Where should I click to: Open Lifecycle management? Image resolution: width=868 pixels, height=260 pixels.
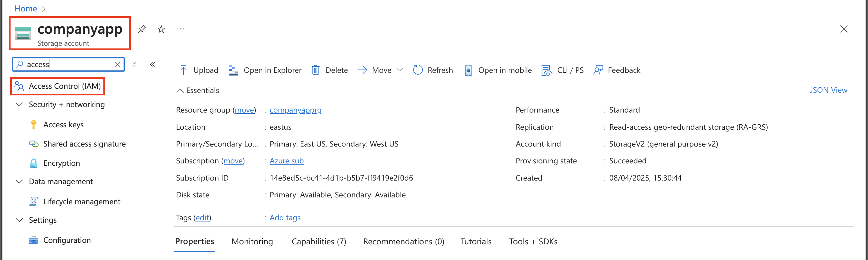tap(82, 202)
